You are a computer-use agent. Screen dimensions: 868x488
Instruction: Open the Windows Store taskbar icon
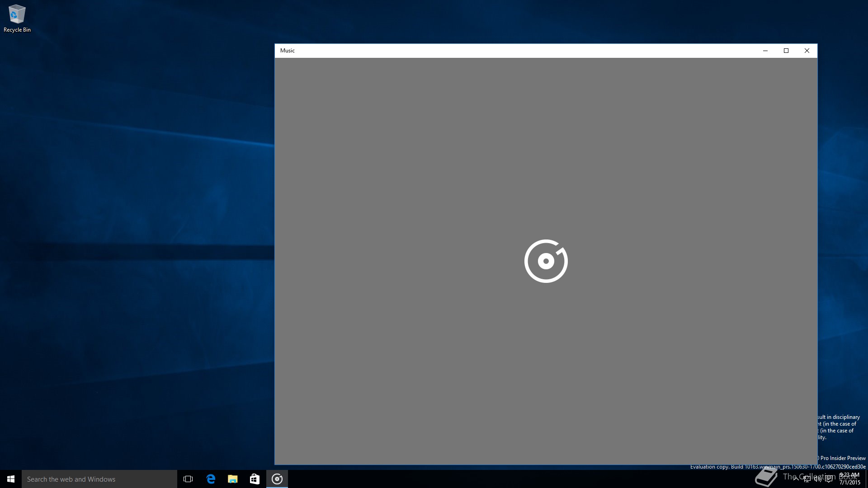255,479
